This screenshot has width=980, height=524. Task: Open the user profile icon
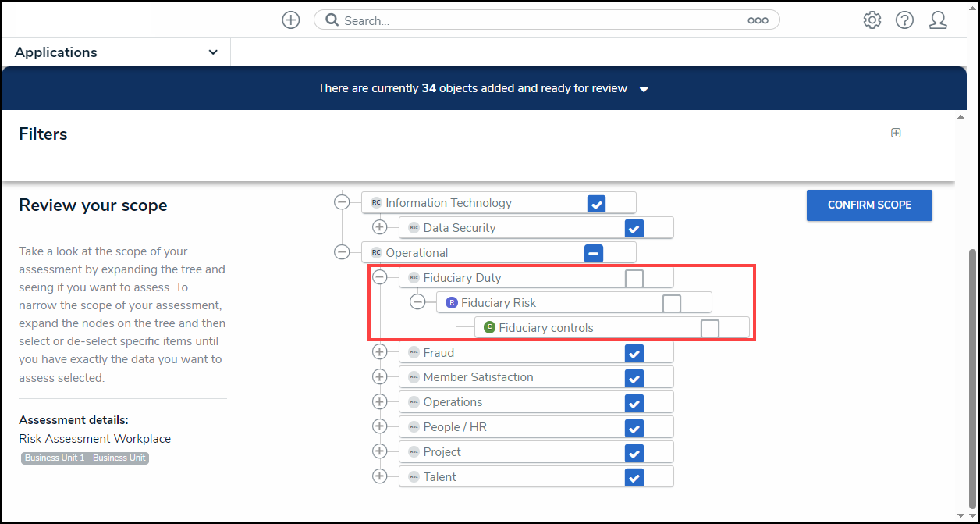click(x=938, y=20)
